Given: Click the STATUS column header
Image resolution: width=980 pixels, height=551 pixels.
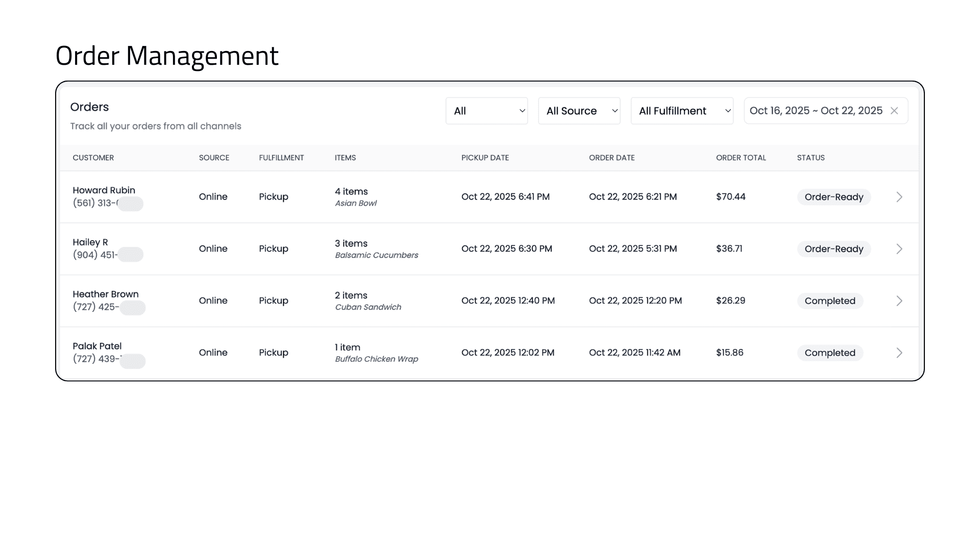Looking at the screenshot, I should pyautogui.click(x=811, y=158).
